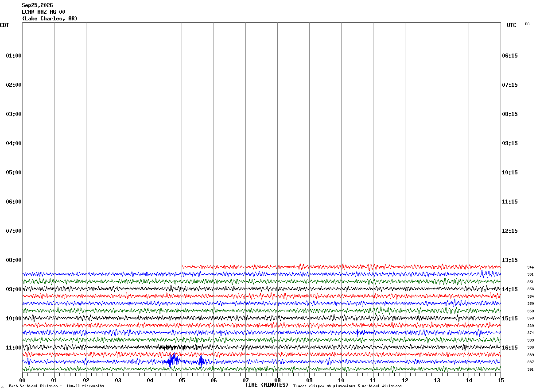Click the Traces clipped footnote text
536x392 pixels.
coord(347,386)
